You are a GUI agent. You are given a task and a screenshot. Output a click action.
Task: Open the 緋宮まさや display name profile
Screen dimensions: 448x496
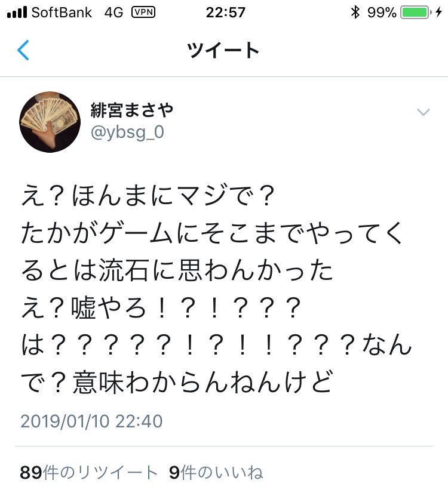[131, 110]
